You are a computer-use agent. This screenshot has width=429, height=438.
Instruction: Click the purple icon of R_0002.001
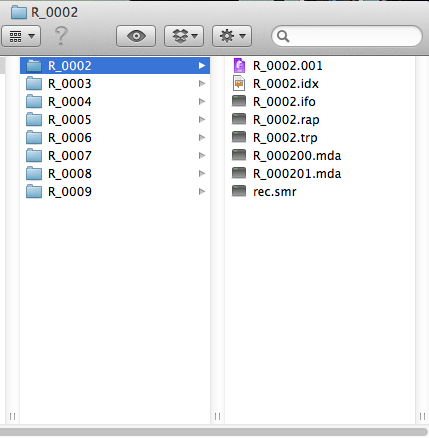tap(239, 66)
